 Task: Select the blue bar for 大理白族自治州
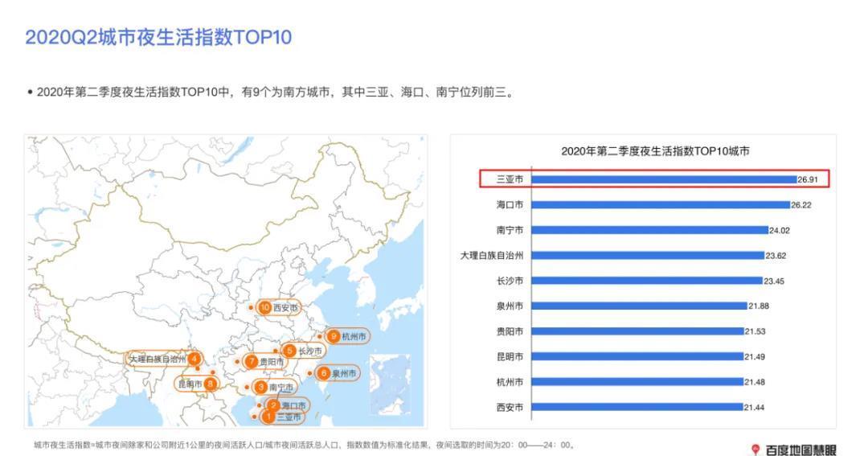coord(649,256)
